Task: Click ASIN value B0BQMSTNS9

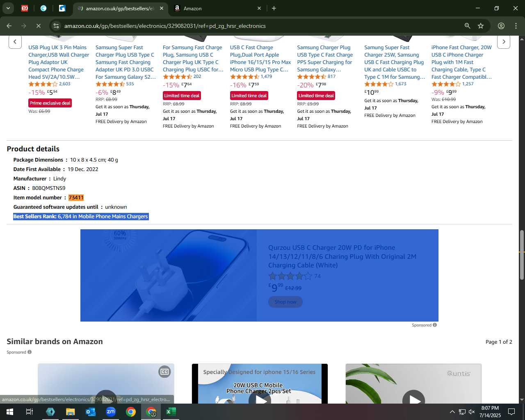Action: coord(49,188)
